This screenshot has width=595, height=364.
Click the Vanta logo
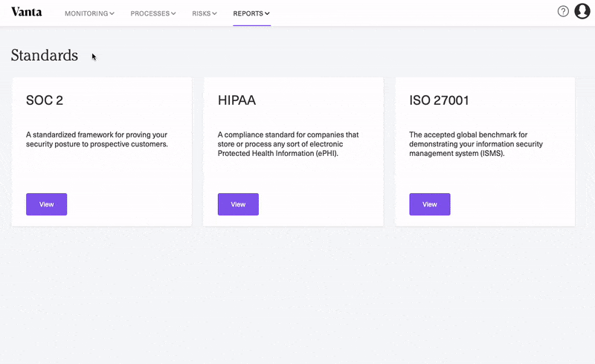tap(26, 12)
